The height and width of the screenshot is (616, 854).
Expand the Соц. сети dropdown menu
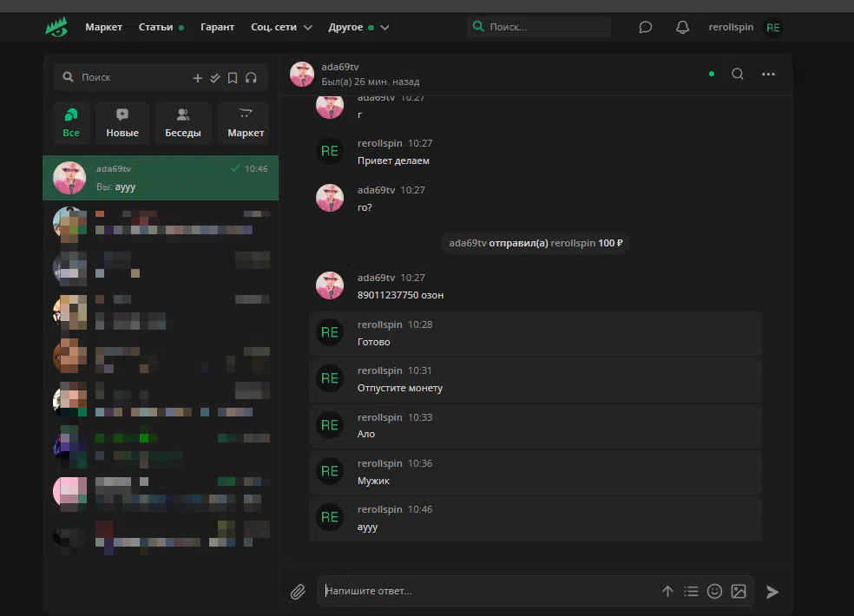click(281, 27)
